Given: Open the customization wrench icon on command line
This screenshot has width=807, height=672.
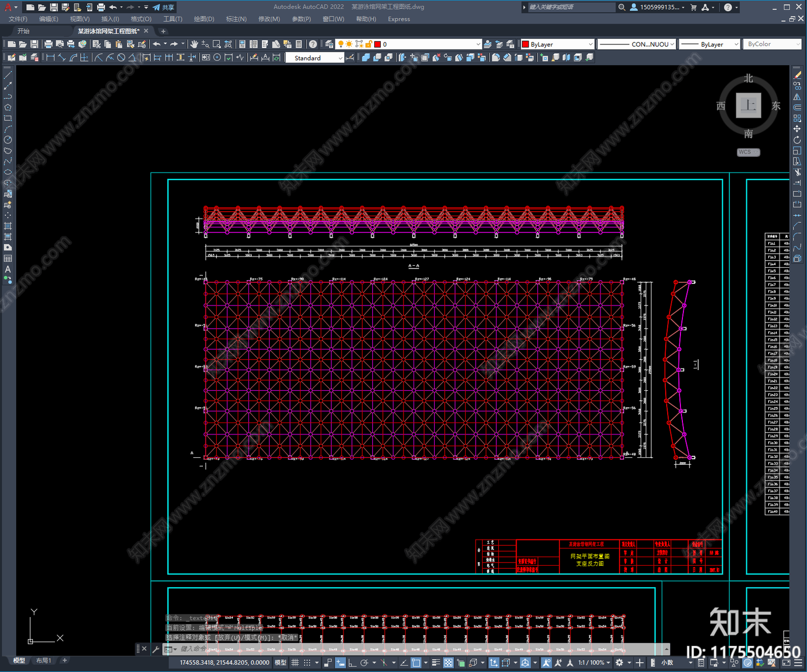Looking at the screenshot, I should click(x=156, y=649).
